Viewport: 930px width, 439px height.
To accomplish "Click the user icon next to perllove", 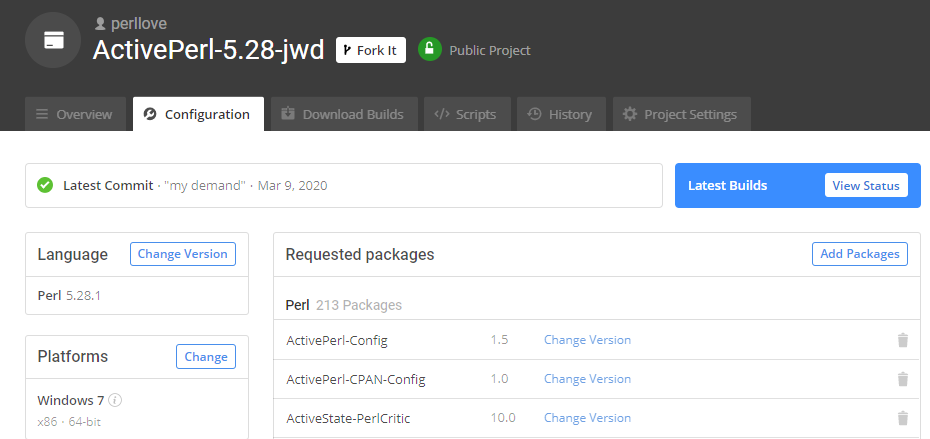I will point(99,22).
